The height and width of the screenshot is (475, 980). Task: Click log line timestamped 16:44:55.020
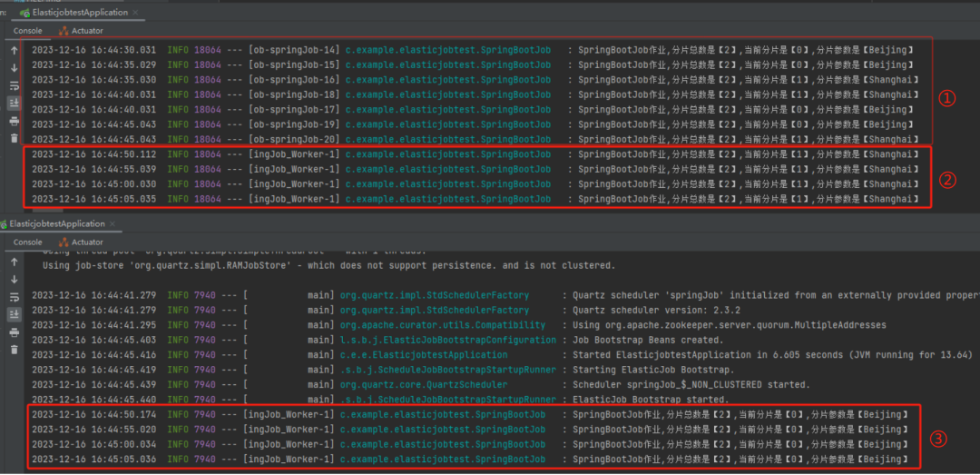tap(469, 430)
